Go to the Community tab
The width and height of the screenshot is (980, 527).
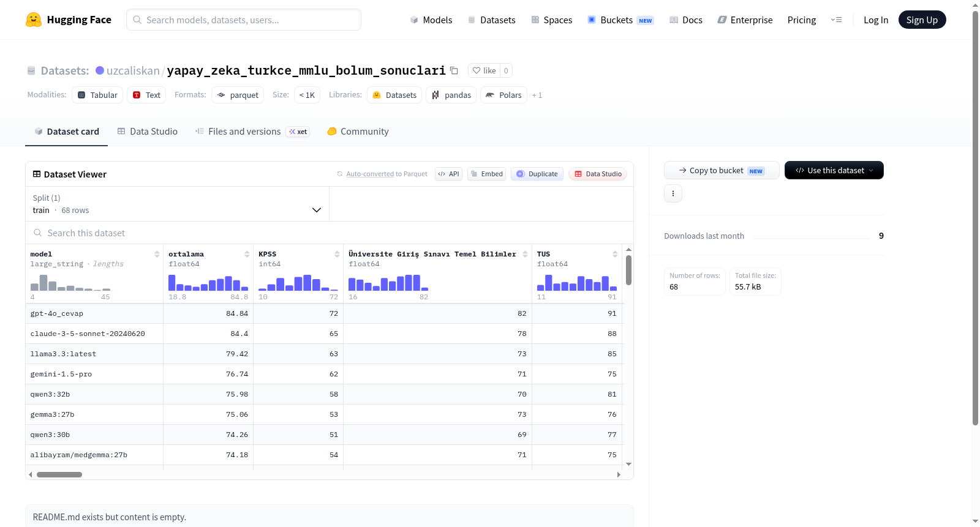(358, 131)
